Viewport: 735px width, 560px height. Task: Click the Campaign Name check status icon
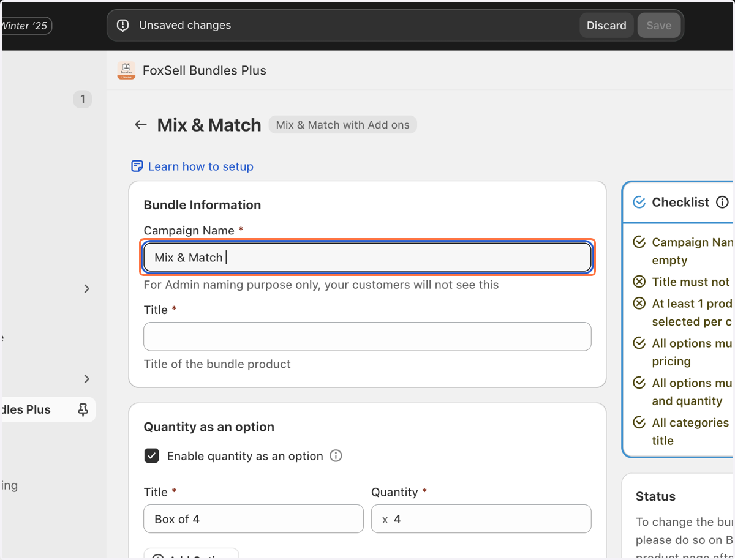(639, 242)
